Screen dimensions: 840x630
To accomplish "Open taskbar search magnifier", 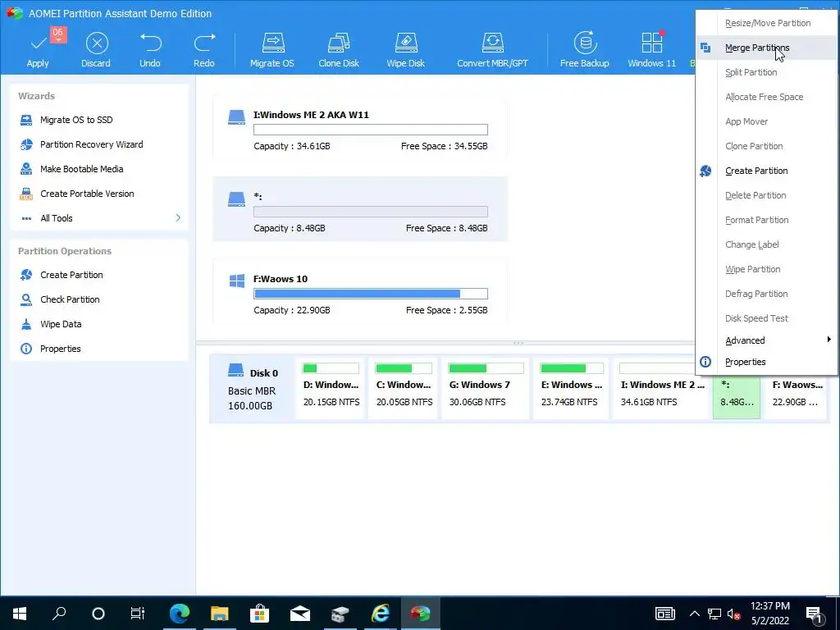I will [59, 613].
